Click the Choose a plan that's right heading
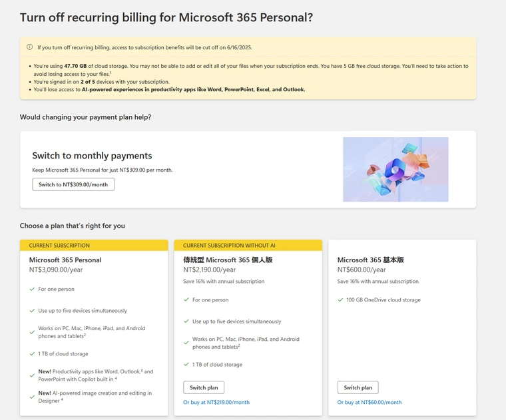Image resolution: width=506 pixels, height=420 pixels. coord(73,226)
